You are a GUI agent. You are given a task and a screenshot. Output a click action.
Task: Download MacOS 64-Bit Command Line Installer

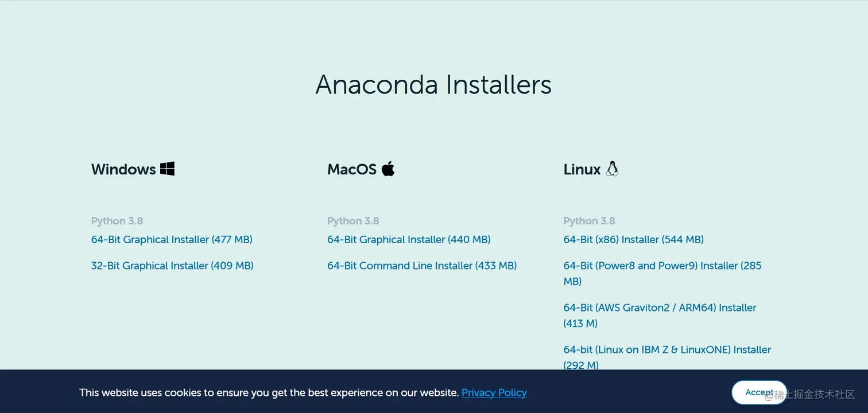(422, 266)
